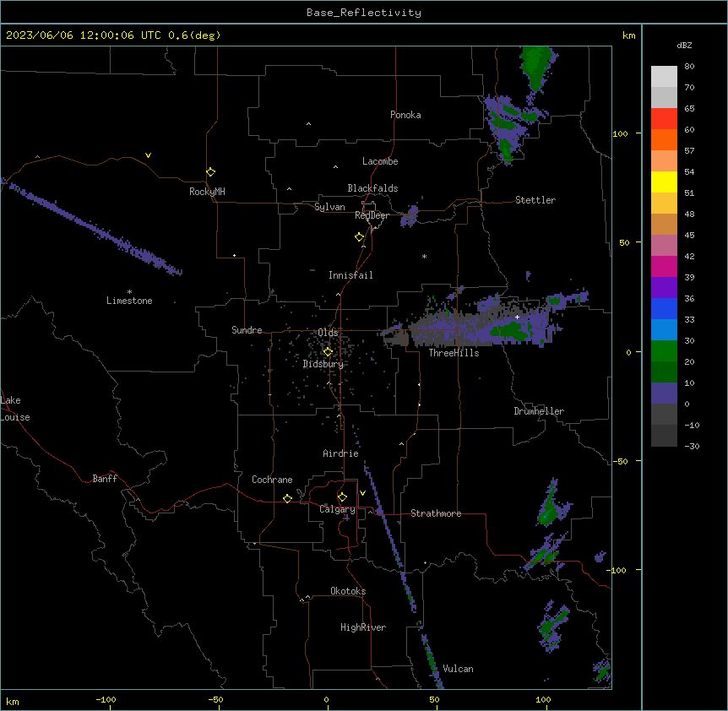
Task: Click the Lacombe city label
Action: [380, 161]
